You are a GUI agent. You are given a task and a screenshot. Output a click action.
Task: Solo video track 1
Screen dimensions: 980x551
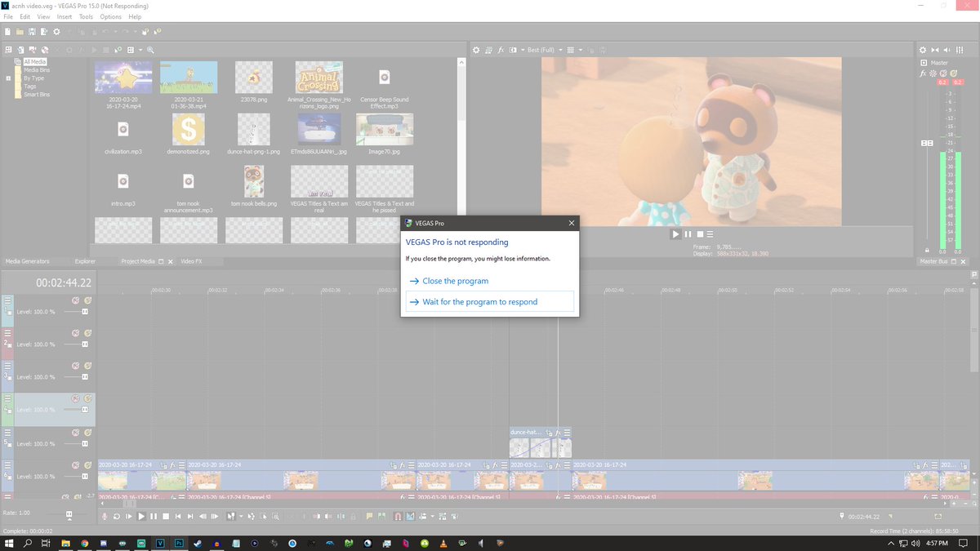pos(87,300)
